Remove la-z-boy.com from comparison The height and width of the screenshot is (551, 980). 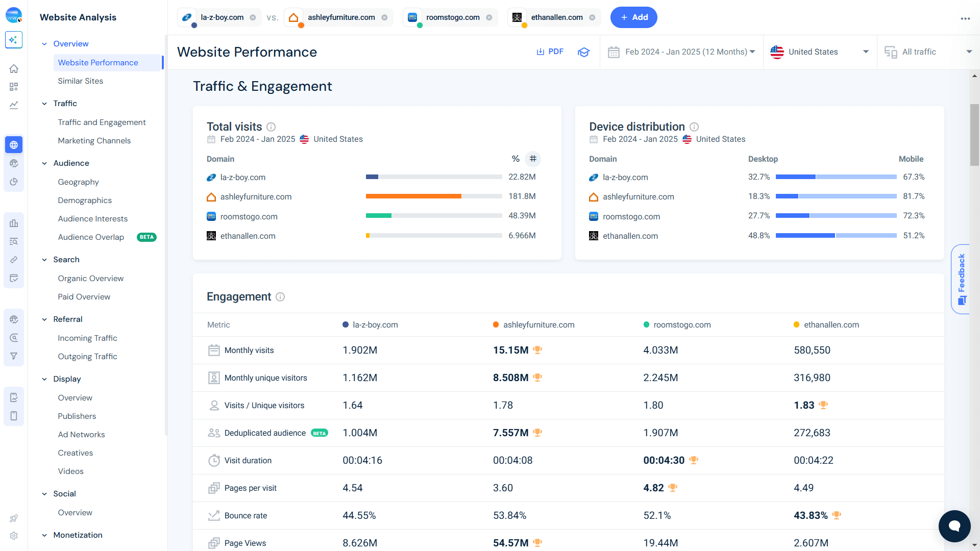pyautogui.click(x=253, y=17)
